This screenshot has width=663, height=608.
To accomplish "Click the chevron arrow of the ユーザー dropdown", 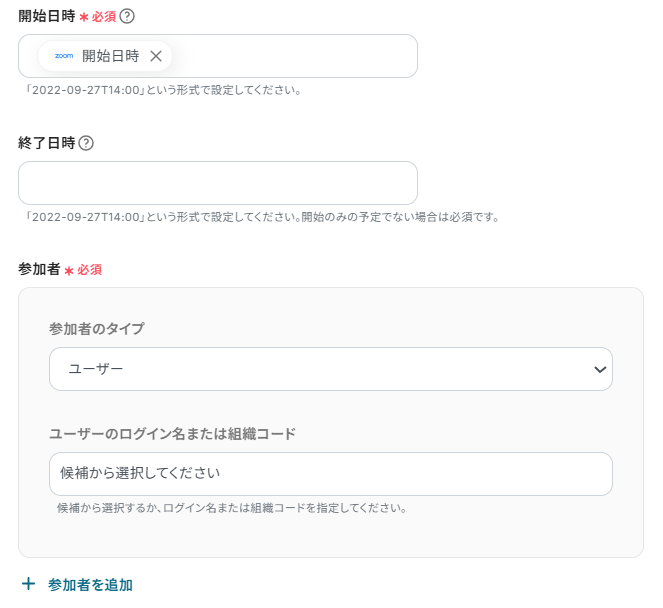I will click(x=600, y=369).
